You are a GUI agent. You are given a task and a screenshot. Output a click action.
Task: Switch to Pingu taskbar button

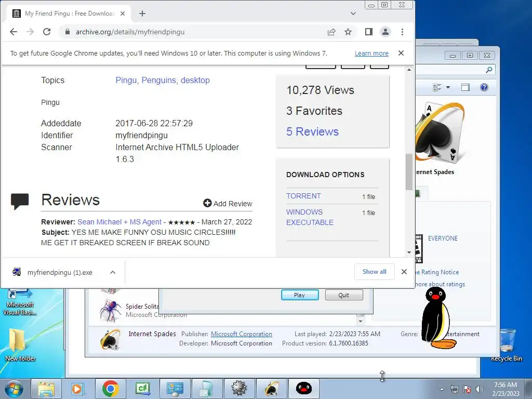click(x=304, y=389)
